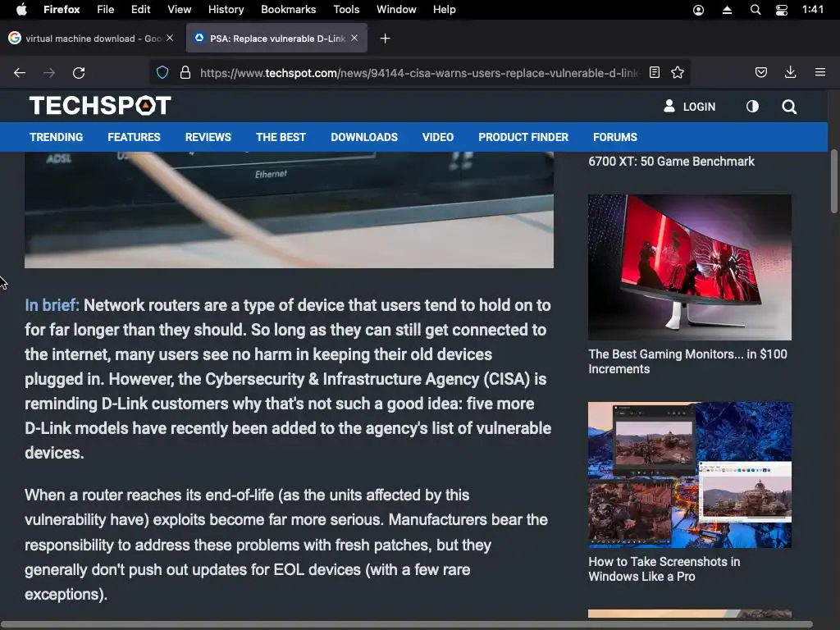This screenshot has height=630, width=840.
Task: Open the Edit menu
Action: pyautogui.click(x=140, y=9)
